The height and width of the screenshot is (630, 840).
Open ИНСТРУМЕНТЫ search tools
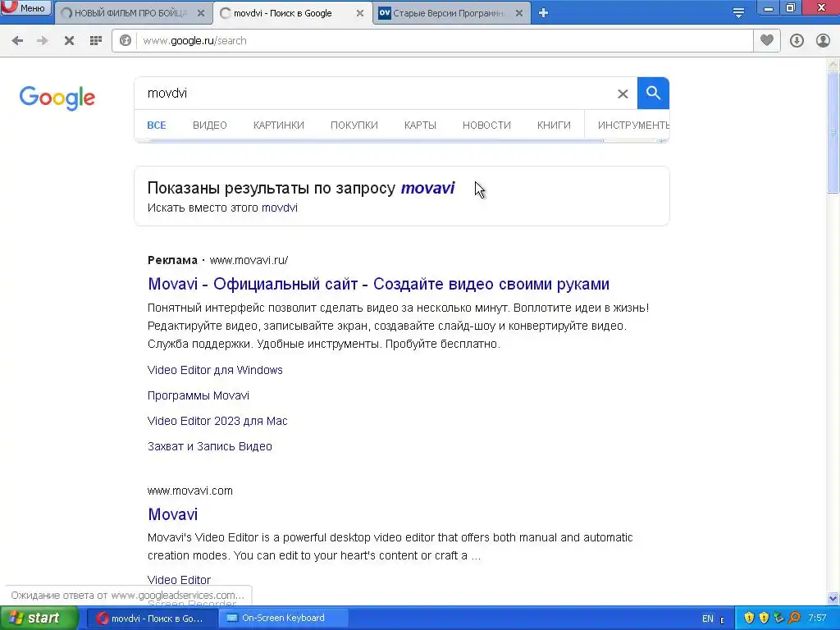click(633, 126)
